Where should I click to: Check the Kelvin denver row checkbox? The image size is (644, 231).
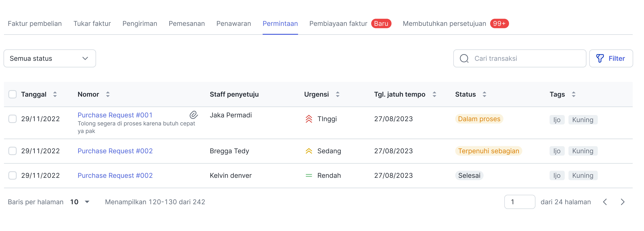click(x=13, y=176)
